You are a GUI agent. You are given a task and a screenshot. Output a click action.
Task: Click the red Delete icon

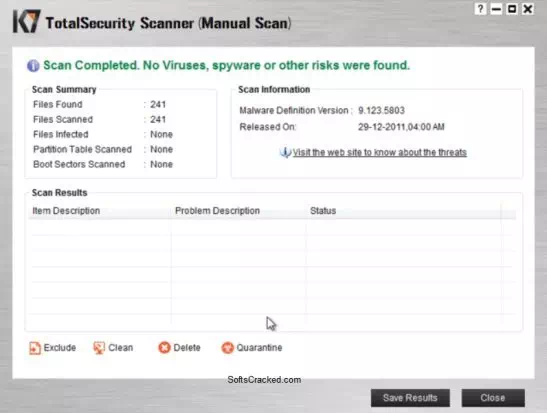(164, 347)
